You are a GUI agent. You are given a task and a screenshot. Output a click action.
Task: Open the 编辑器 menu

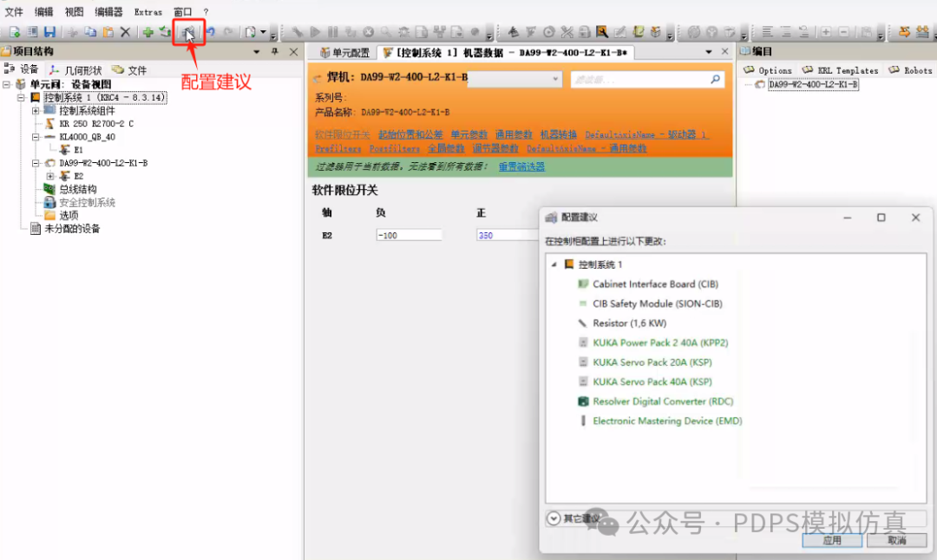pyautogui.click(x=108, y=12)
